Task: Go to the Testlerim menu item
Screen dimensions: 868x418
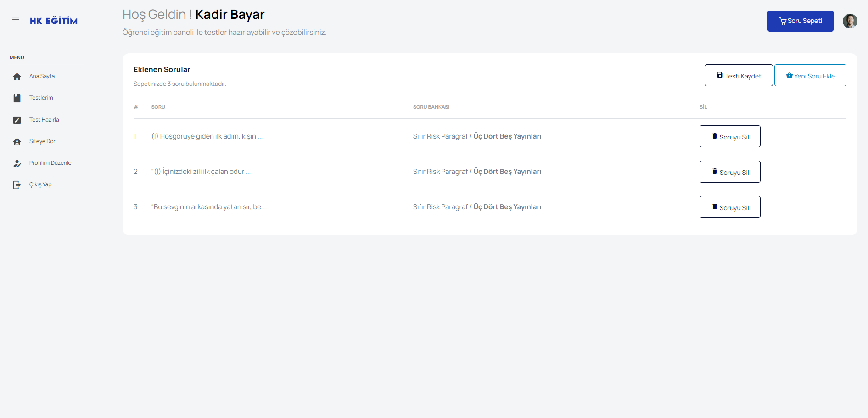Action: point(41,98)
